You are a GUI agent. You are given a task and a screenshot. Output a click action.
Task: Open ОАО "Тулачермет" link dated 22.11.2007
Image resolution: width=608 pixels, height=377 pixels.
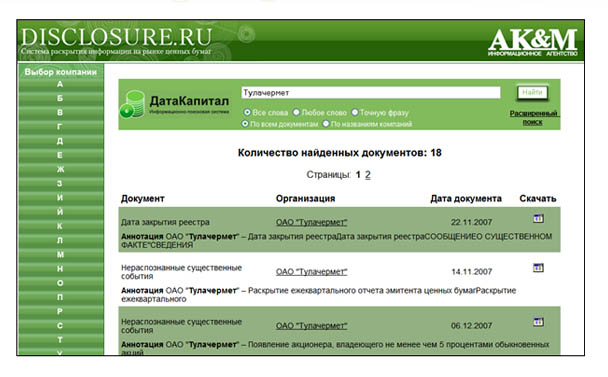click(x=311, y=222)
